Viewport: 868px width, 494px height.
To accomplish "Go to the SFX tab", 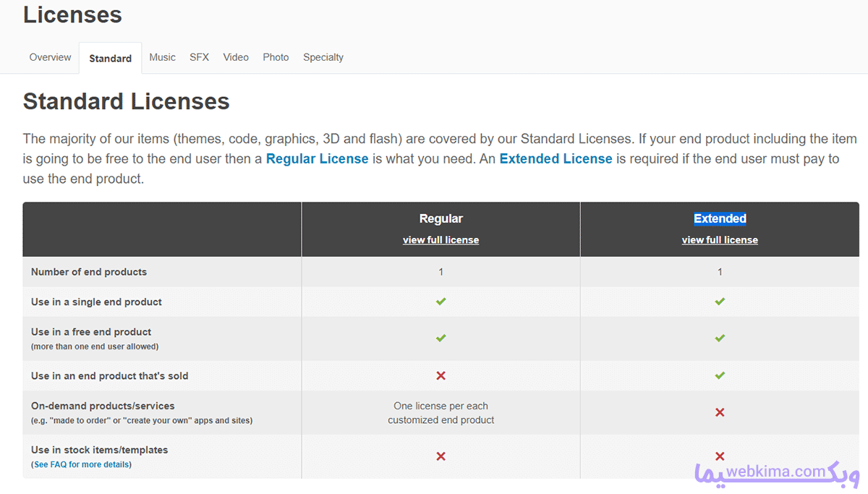I will click(x=200, y=57).
